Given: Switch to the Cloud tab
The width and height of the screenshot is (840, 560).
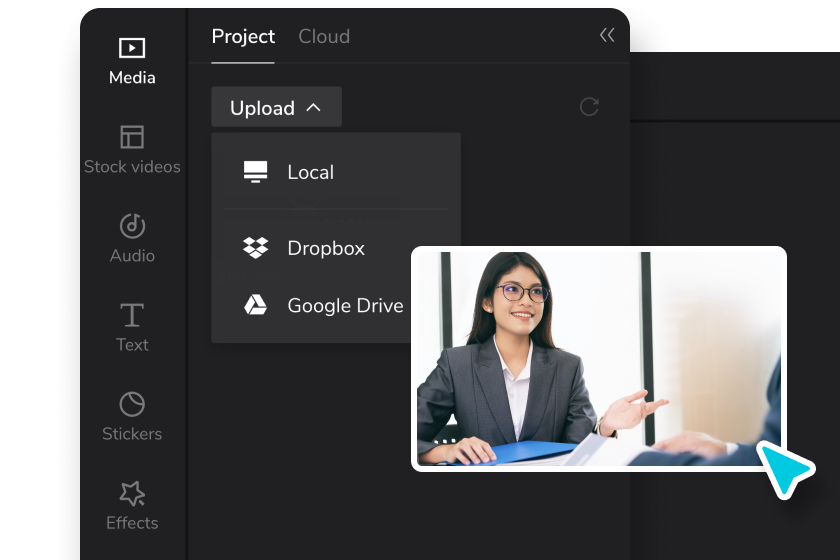Looking at the screenshot, I should click(324, 37).
